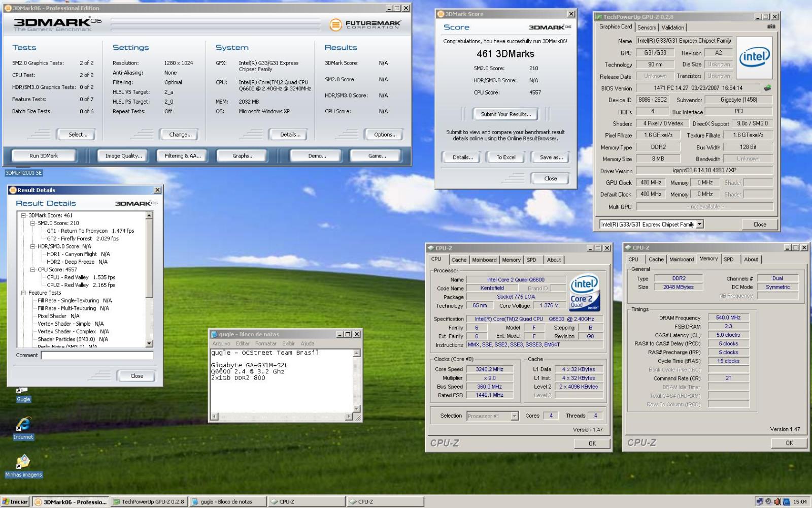Click the Details... button in 3DMark Score

click(x=463, y=157)
